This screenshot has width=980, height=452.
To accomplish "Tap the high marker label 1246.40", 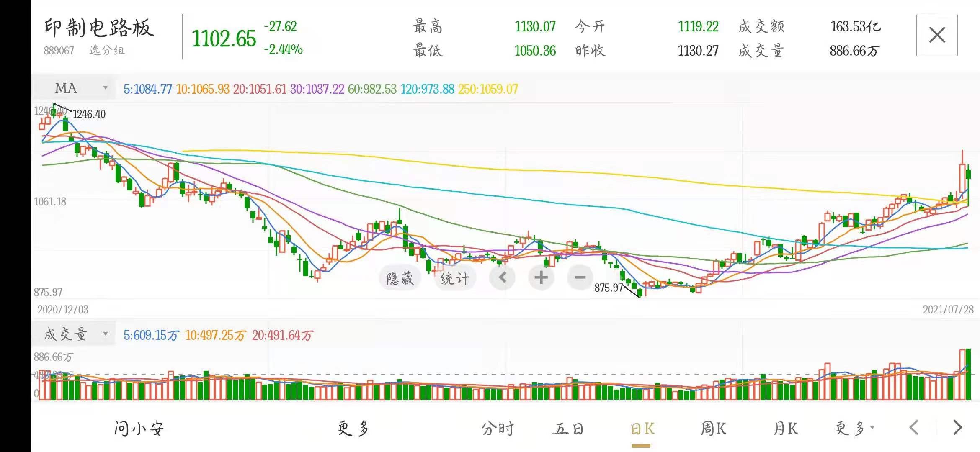I will [x=89, y=114].
